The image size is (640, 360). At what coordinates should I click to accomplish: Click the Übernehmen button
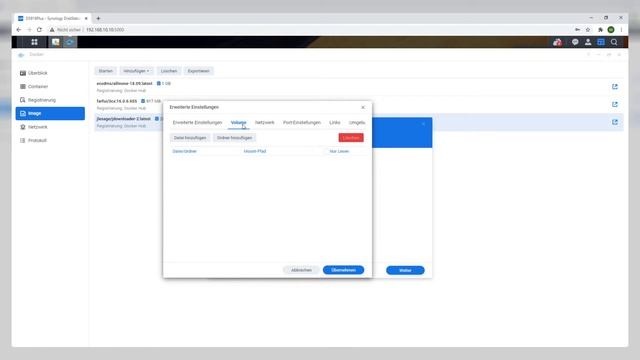coord(343,270)
